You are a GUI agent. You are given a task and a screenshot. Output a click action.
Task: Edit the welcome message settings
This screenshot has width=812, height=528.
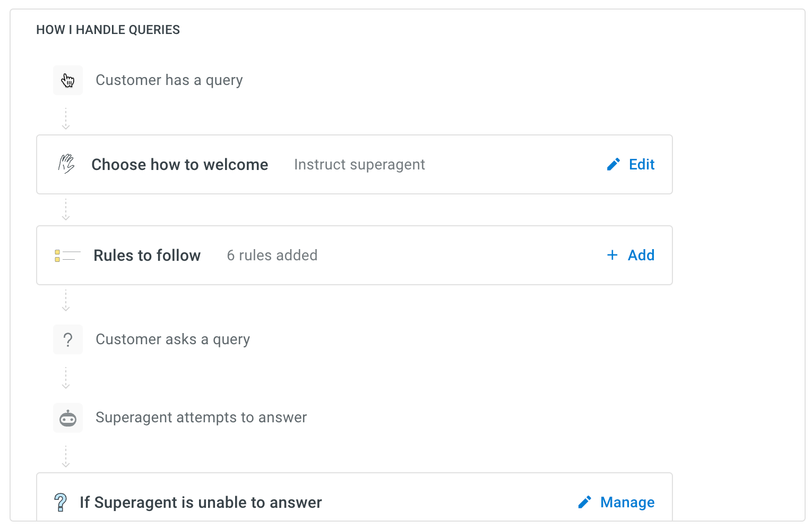(630, 164)
